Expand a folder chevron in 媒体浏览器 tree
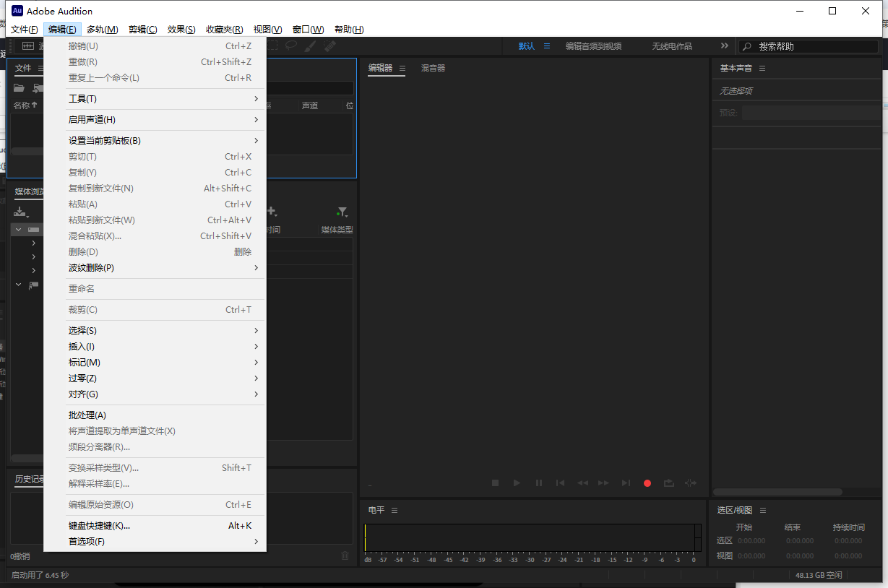 33,243
